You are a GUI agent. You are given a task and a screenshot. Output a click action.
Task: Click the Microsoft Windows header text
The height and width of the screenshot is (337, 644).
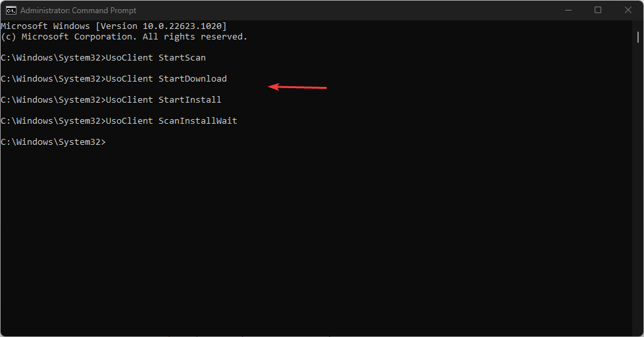(45, 26)
